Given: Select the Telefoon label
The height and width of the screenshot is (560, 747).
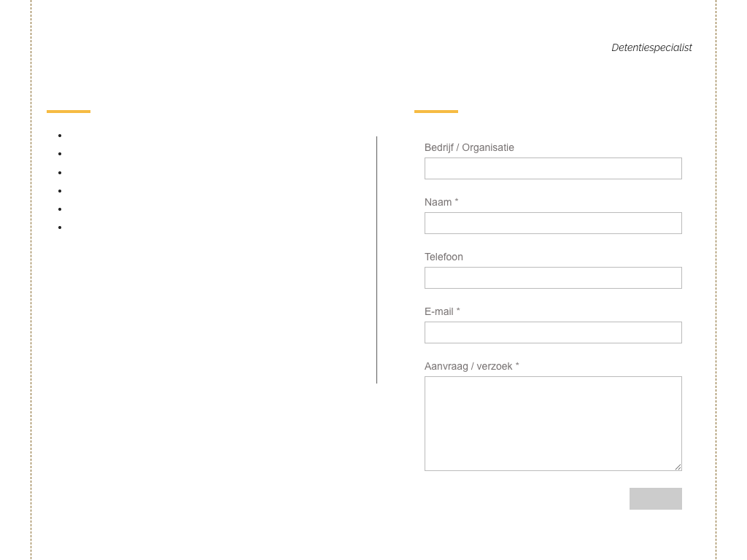Looking at the screenshot, I should point(444,257).
